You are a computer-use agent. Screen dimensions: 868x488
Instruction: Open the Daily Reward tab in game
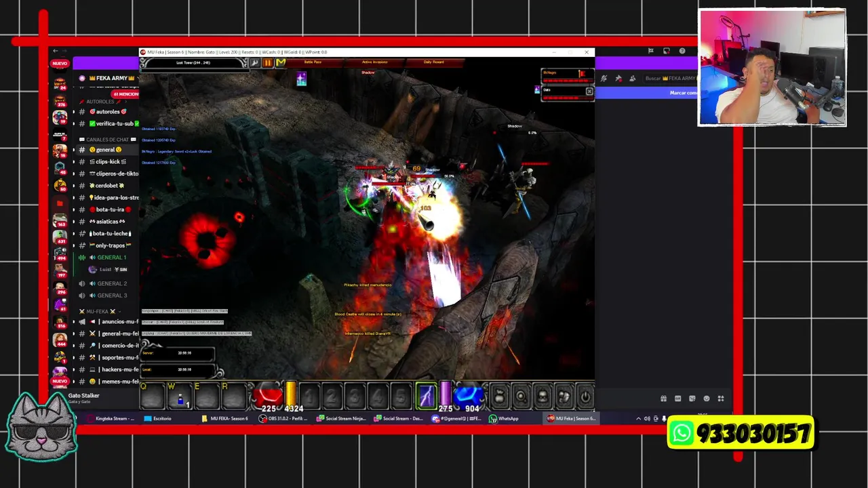pyautogui.click(x=433, y=62)
